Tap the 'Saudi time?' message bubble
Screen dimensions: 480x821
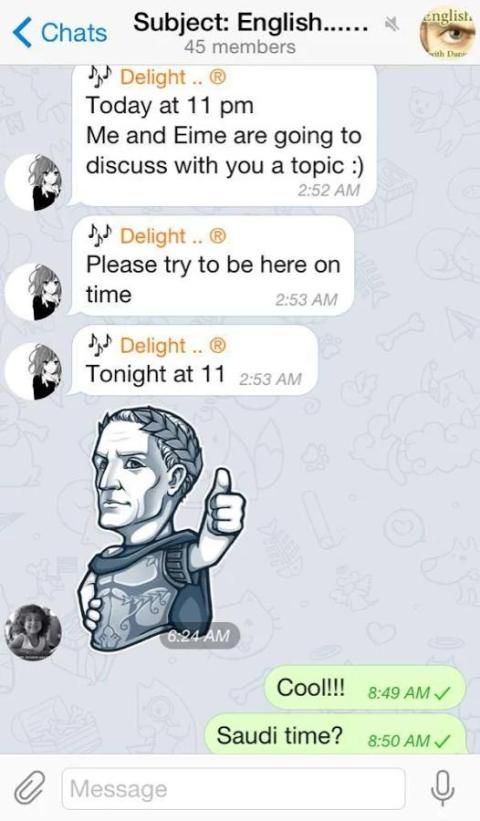pyautogui.click(x=335, y=735)
